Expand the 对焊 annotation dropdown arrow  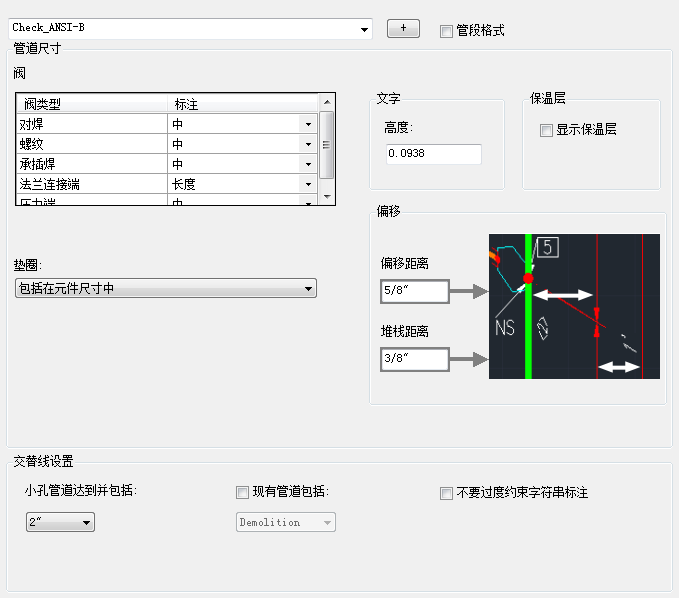tap(308, 124)
